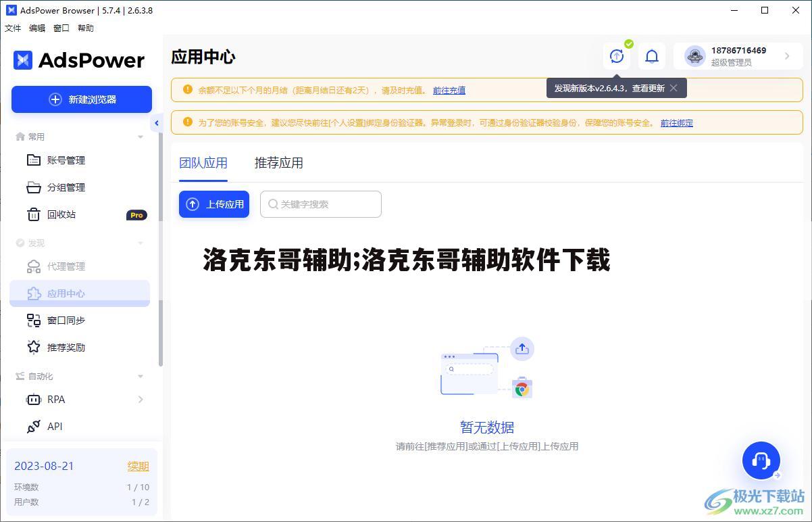Click the empty-state upload illustration
Screen dimensions: 812x522
coord(487,368)
